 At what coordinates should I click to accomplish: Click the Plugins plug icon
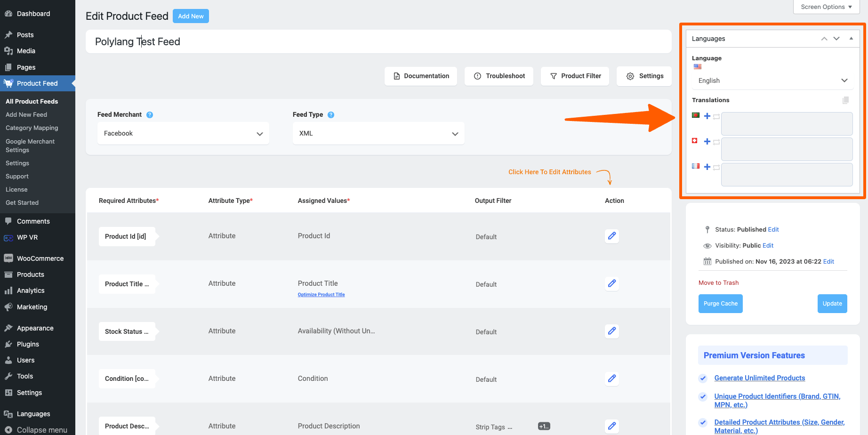click(x=8, y=344)
